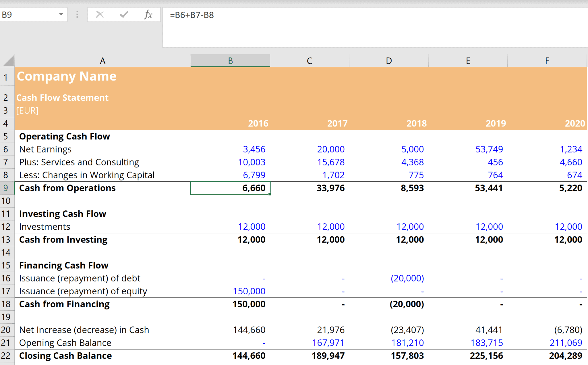588x365 pixels.
Task: Expand the Name Box dropdown arrow
Action: click(61, 14)
